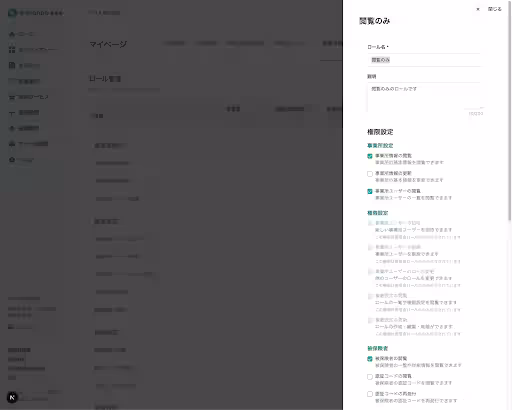This screenshot has width=512, height=410.
Task: Click the round gear-like icon ending the sidebar list
Action: [12, 160]
